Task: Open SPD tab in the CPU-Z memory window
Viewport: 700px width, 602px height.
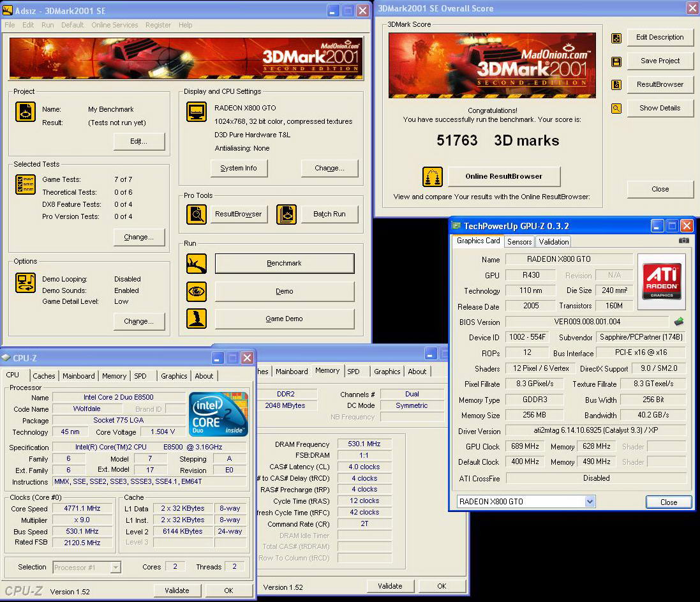Action: coord(354,372)
